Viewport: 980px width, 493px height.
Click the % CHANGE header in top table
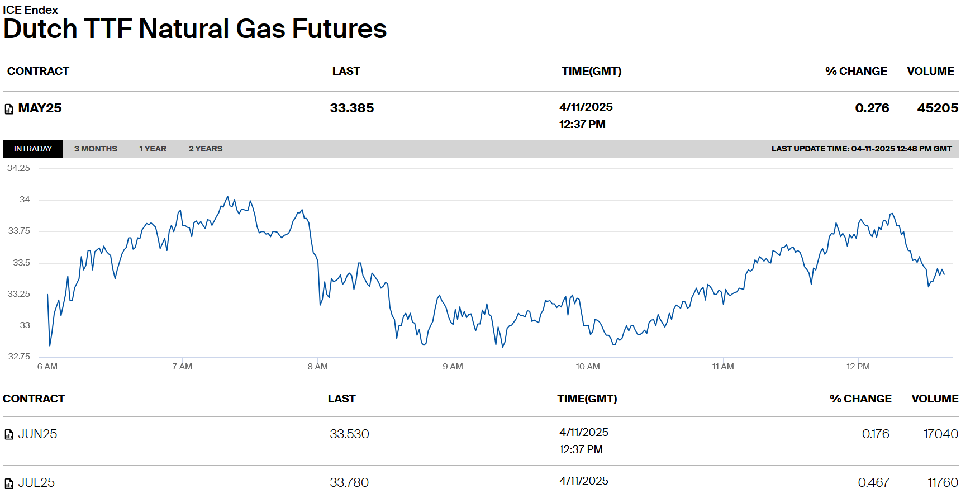[x=856, y=72]
